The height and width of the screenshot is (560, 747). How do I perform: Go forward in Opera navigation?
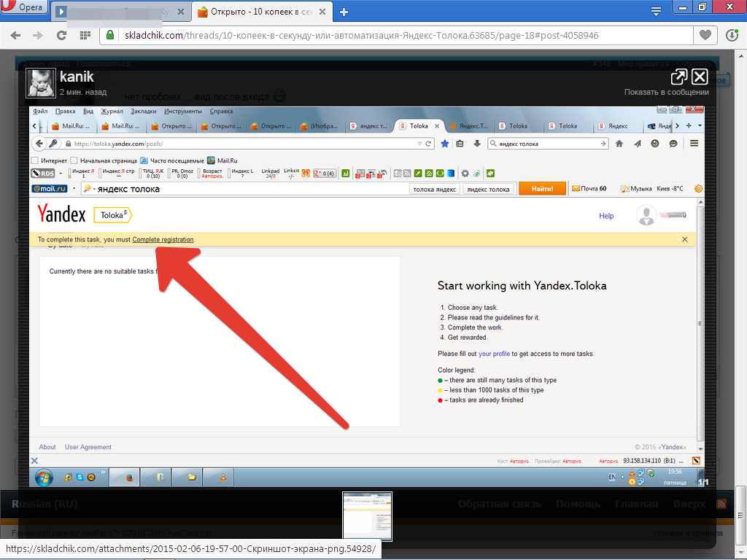[38, 35]
